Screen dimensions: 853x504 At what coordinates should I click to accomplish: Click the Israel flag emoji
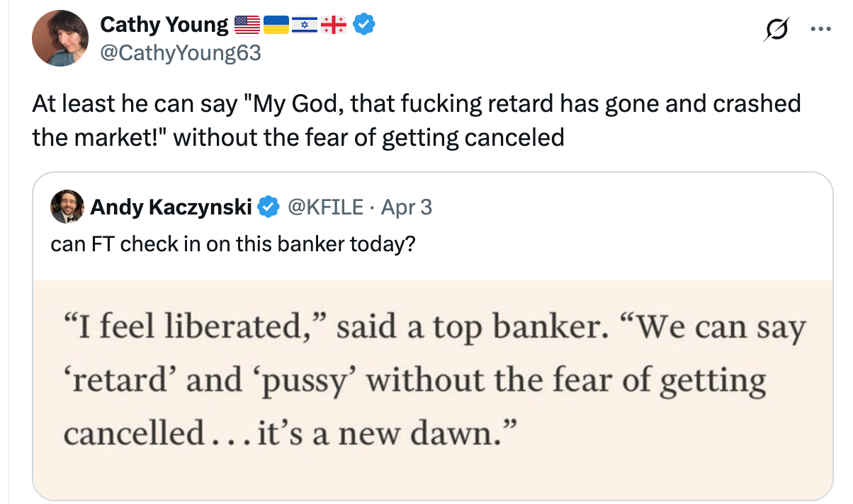click(305, 25)
